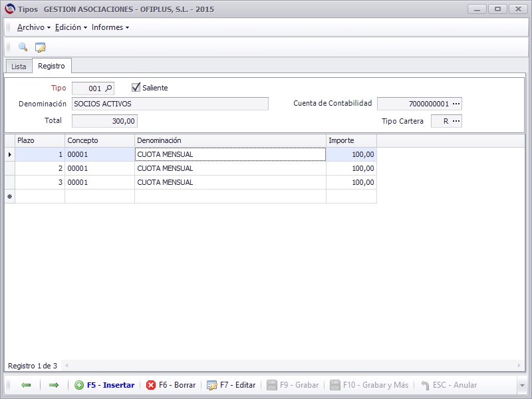The height and width of the screenshot is (399, 532).
Task: Click Concepto 00001 in Plazo 3 row
Action: click(100, 182)
